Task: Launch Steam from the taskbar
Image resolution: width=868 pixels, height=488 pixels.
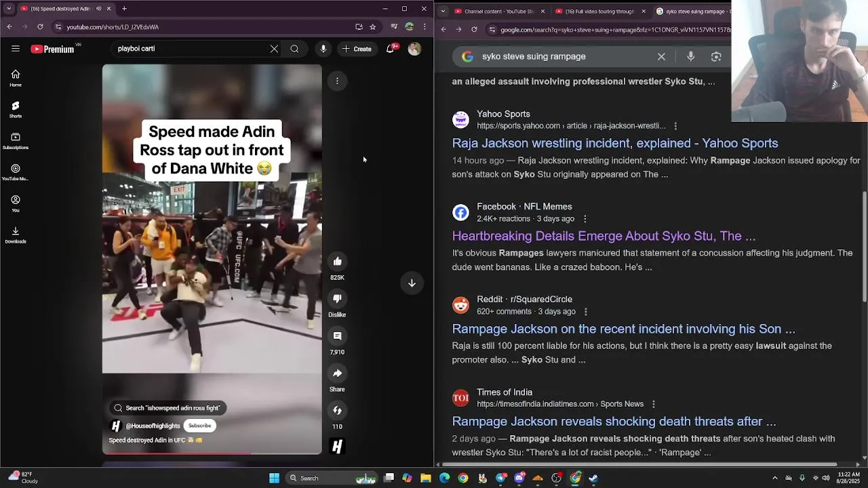Action: (x=593, y=478)
